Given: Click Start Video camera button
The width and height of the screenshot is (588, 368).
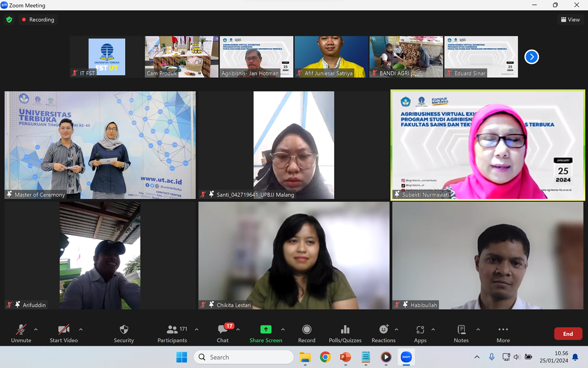Looking at the screenshot, I should click(x=63, y=333).
